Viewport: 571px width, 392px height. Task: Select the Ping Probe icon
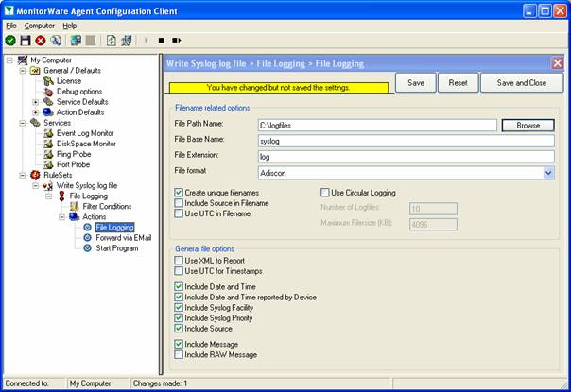pyautogui.click(x=48, y=154)
